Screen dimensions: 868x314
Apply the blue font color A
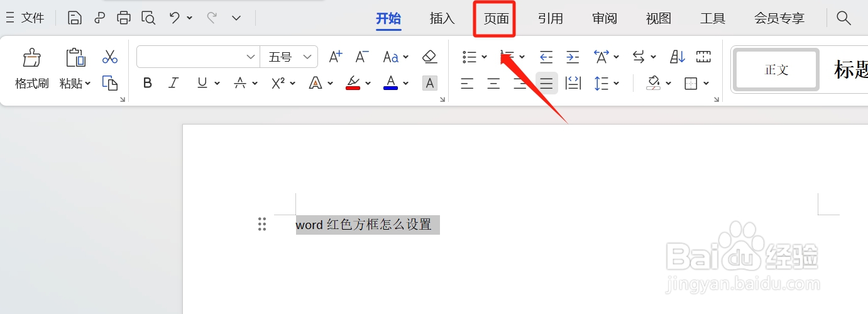tap(390, 82)
